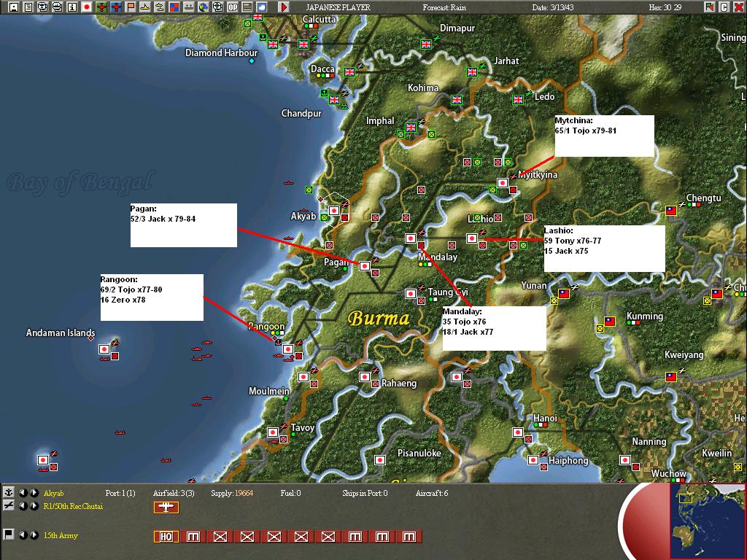Image resolution: width=747 pixels, height=560 pixels.
Task: Click the save game floppy disk icon
Action: point(13,7)
